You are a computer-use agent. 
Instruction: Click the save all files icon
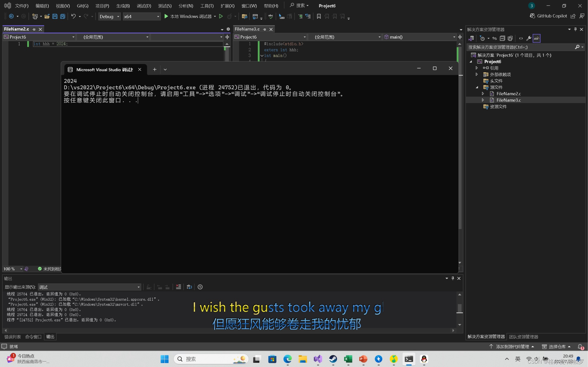click(63, 16)
